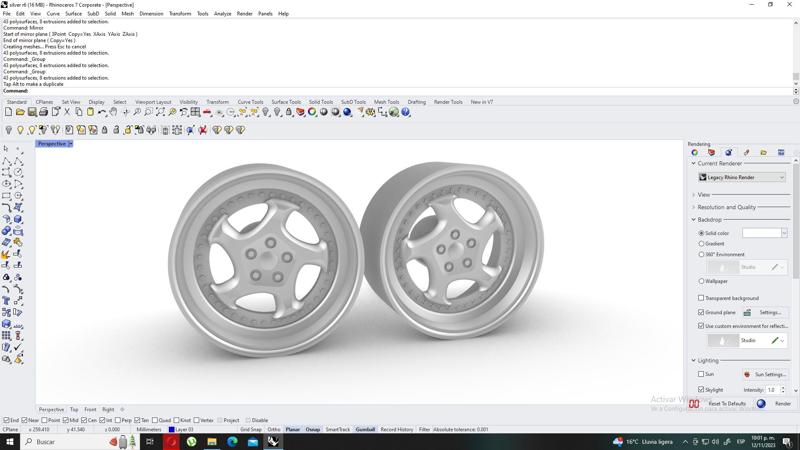Click the New file icon in Standard toolbar

click(8, 112)
